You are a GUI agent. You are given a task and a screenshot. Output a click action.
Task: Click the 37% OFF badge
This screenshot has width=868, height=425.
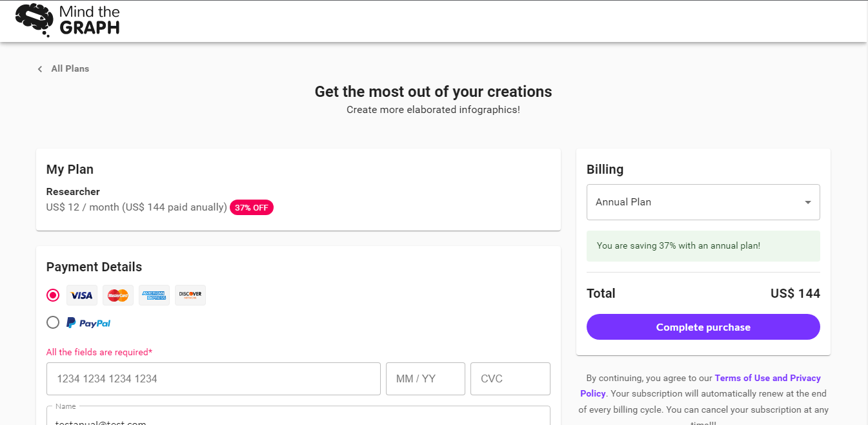pyautogui.click(x=252, y=208)
